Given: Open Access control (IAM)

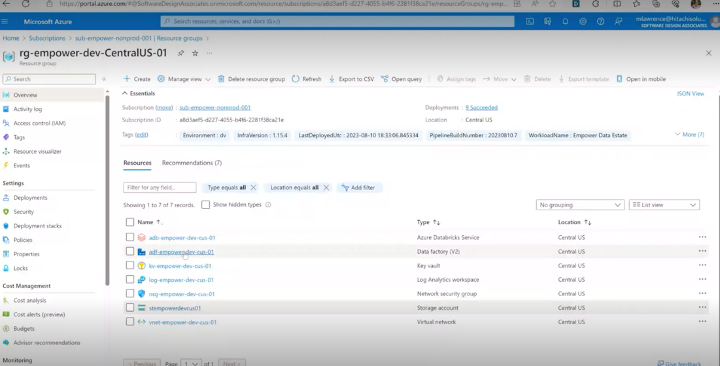Looking at the screenshot, I should click(39, 123).
